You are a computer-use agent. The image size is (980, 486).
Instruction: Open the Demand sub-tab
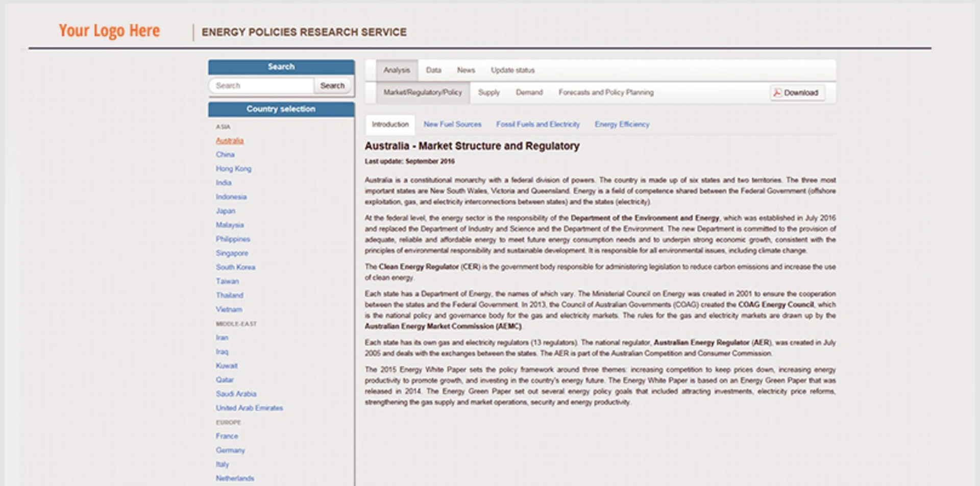pos(529,92)
